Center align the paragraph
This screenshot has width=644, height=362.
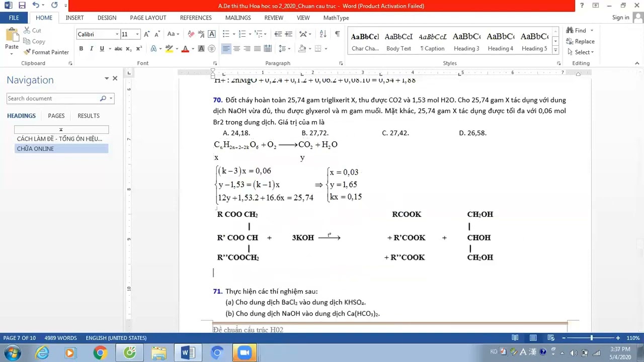[236, 49]
